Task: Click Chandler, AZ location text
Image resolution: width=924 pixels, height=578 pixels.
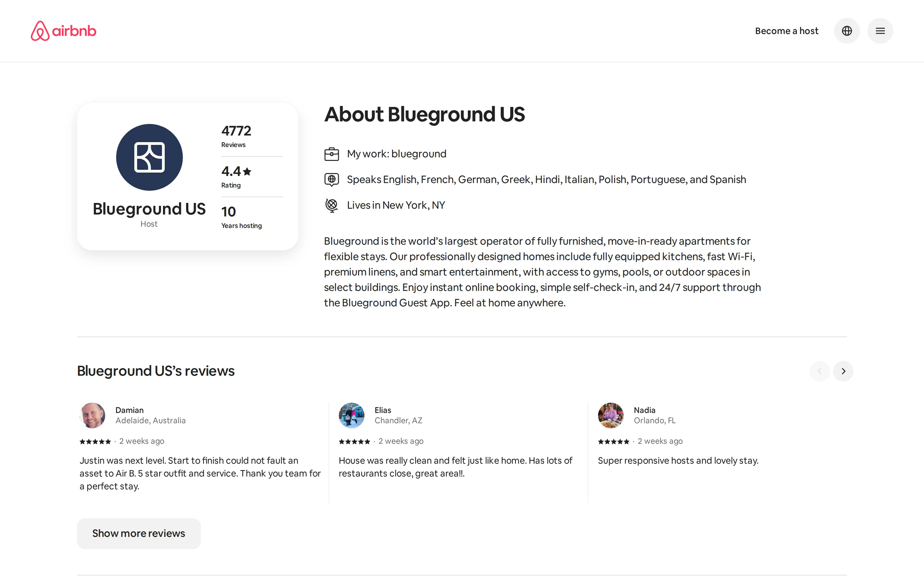Action: [x=398, y=420]
